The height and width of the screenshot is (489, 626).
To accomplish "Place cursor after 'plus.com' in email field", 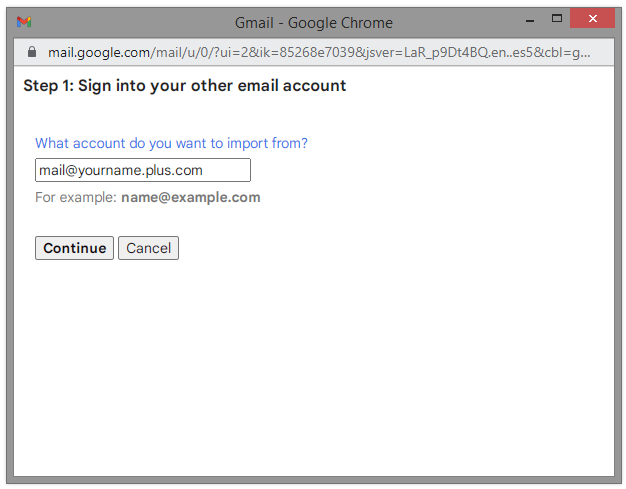I will coord(204,170).
